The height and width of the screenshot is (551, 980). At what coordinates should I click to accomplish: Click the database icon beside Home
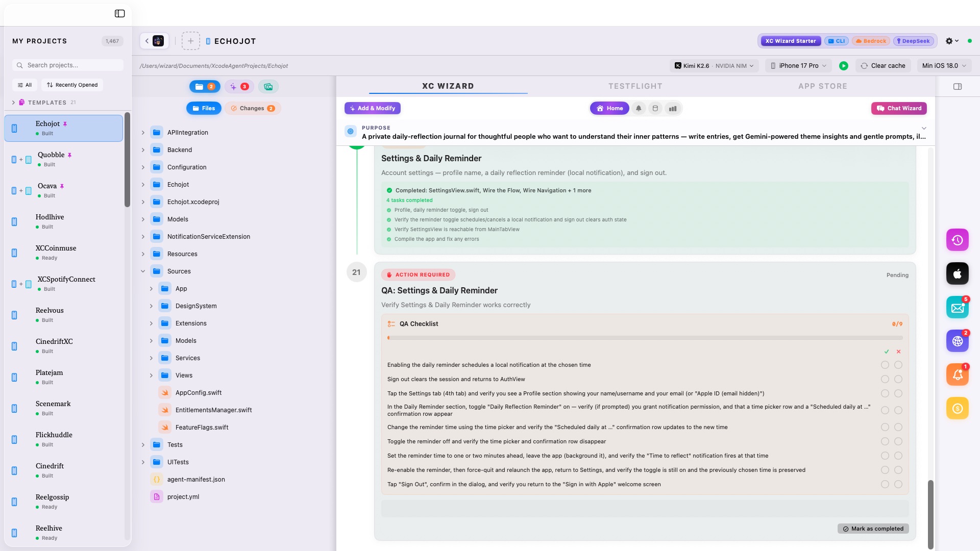coord(655,108)
